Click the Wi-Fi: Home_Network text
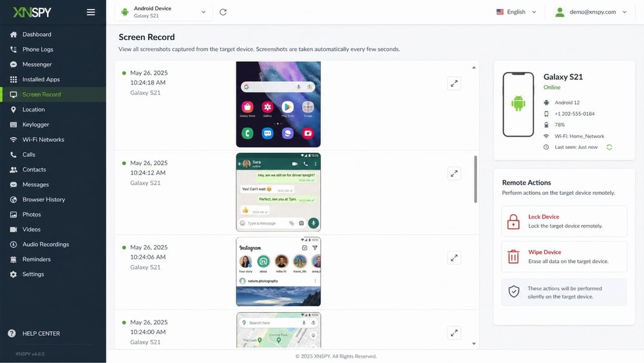The width and height of the screenshot is (644, 363). tap(580, 136)
